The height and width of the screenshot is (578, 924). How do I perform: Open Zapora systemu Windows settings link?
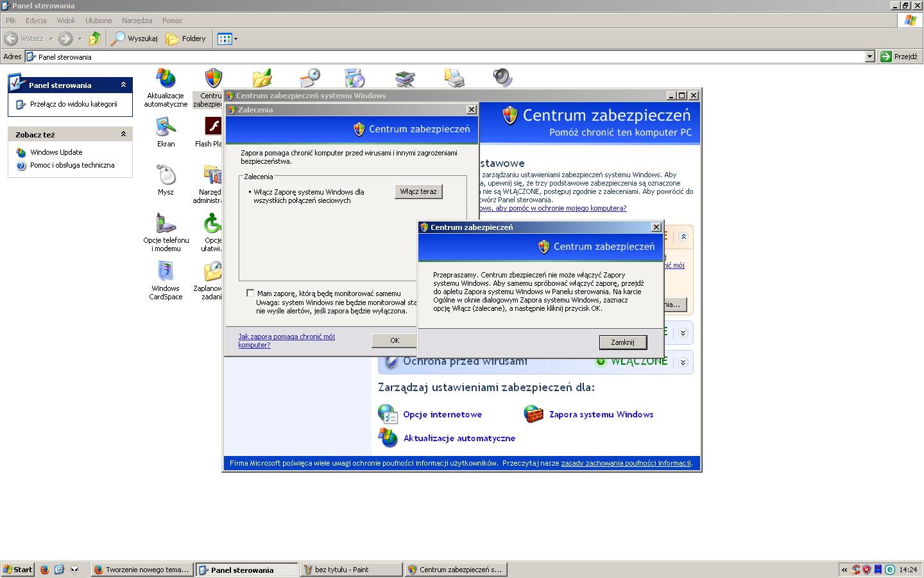tap(601, 414)
